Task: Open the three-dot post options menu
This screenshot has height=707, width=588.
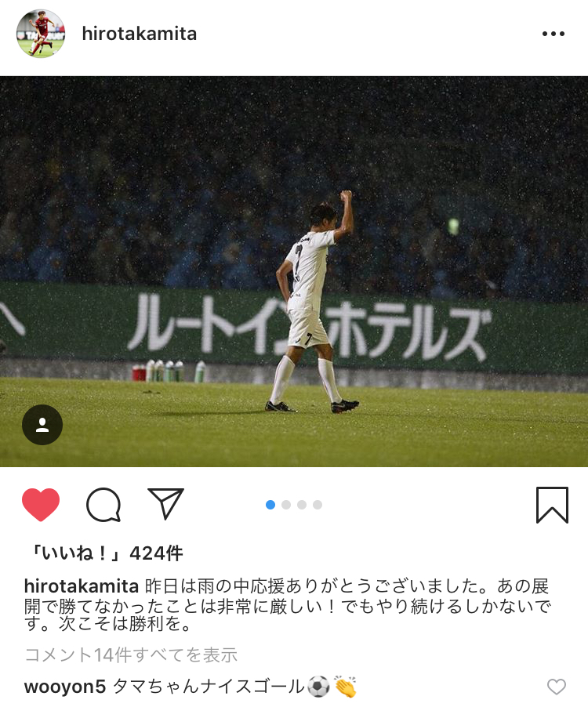Action: [x=554, y=34]
